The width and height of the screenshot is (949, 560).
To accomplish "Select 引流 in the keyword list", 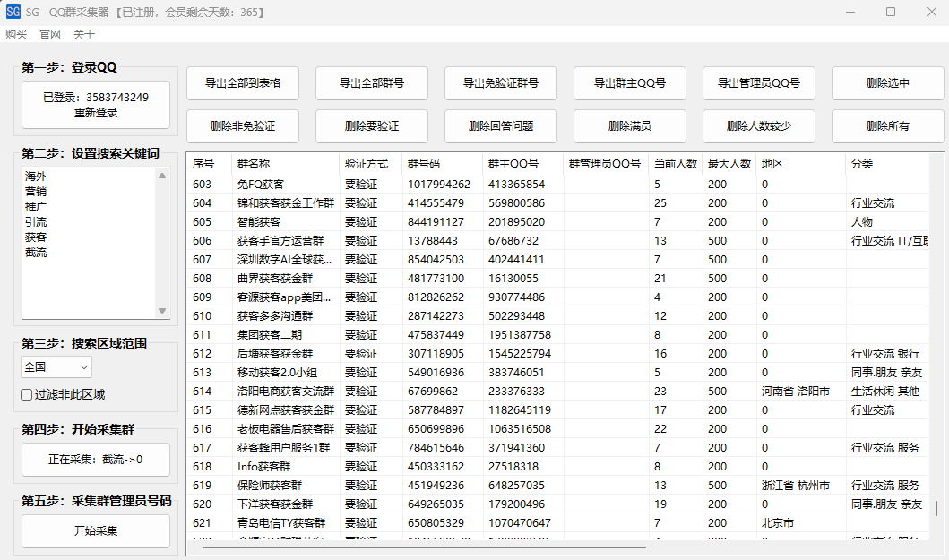I will [x=36, y=222].
